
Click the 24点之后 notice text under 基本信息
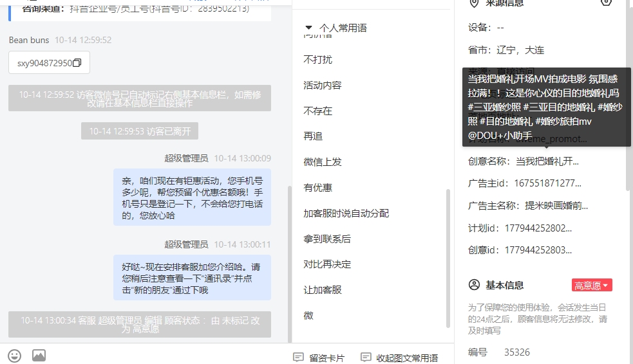[538, 319]
